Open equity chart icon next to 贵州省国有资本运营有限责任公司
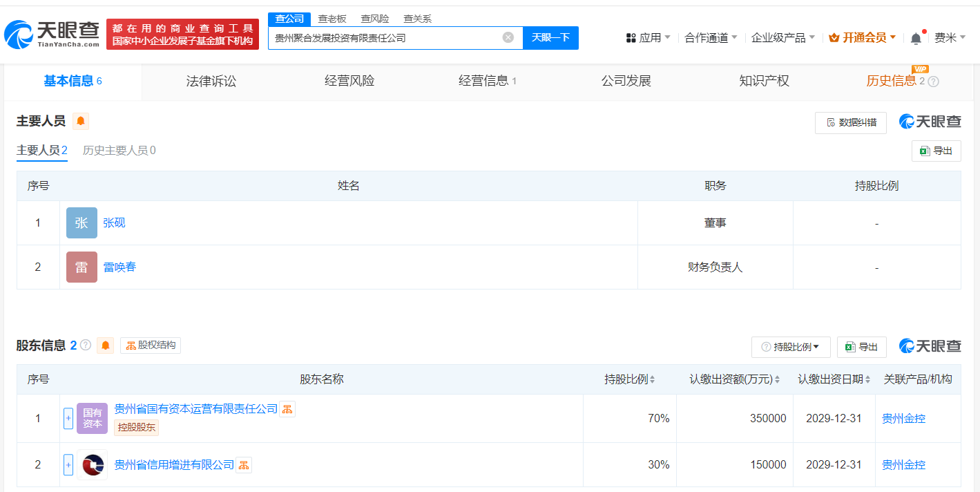980x492 pixels. click(288, 409)
